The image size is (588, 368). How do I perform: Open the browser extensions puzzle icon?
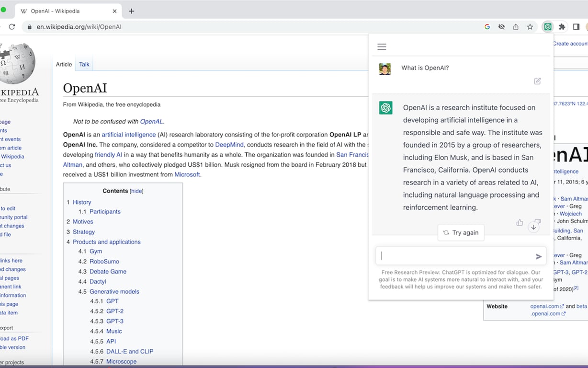tap(561, 27)
